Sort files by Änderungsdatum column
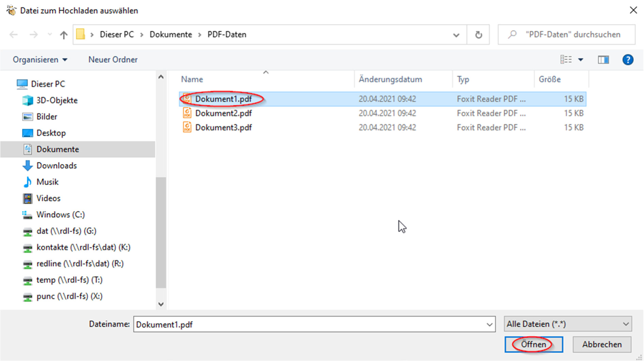 (390, 79)
